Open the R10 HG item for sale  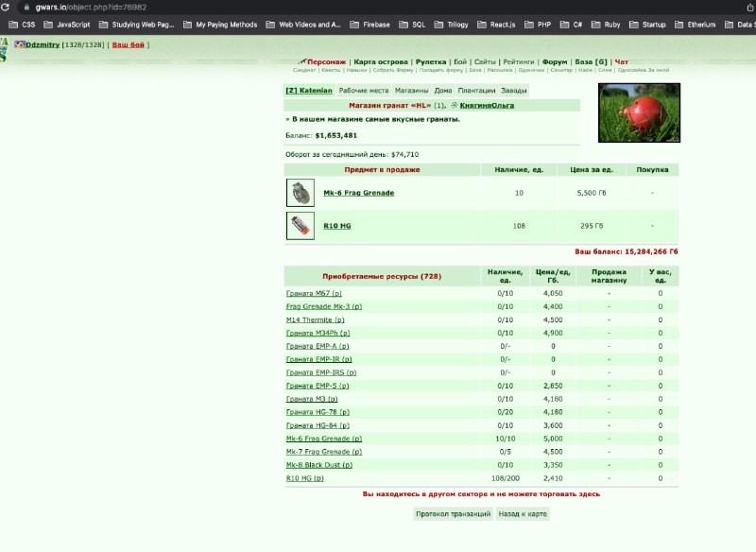pyautogui.click(x=337, y=226)
